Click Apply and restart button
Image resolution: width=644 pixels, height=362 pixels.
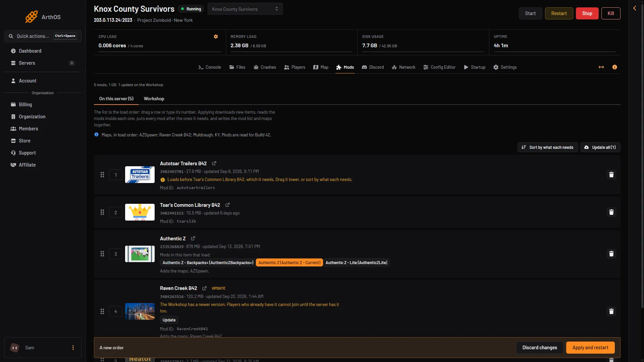coord(590,348)
